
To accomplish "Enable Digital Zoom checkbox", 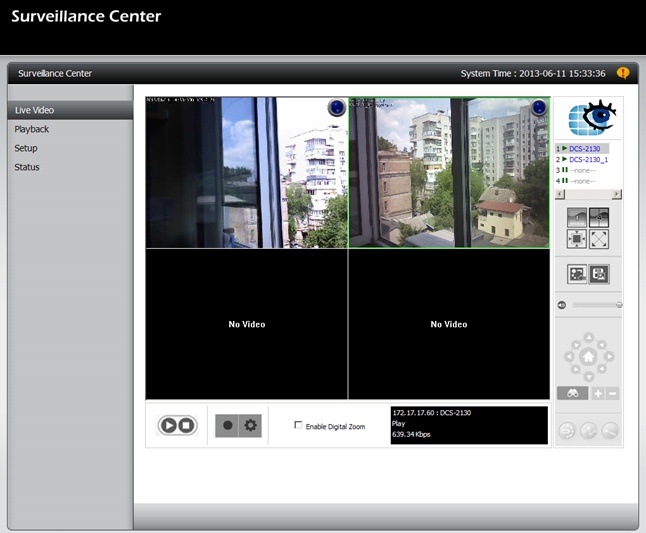I will click(x=298, y=425).
